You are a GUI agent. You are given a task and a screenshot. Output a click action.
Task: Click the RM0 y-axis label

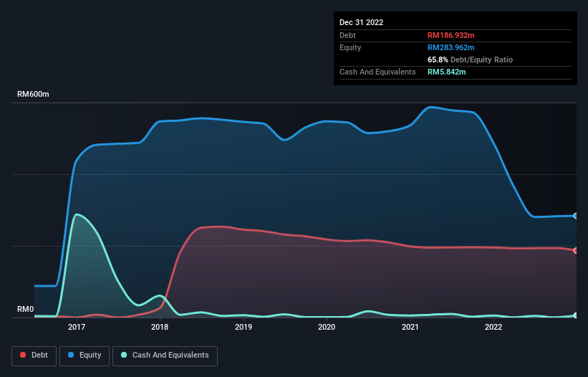coord(26,309)
